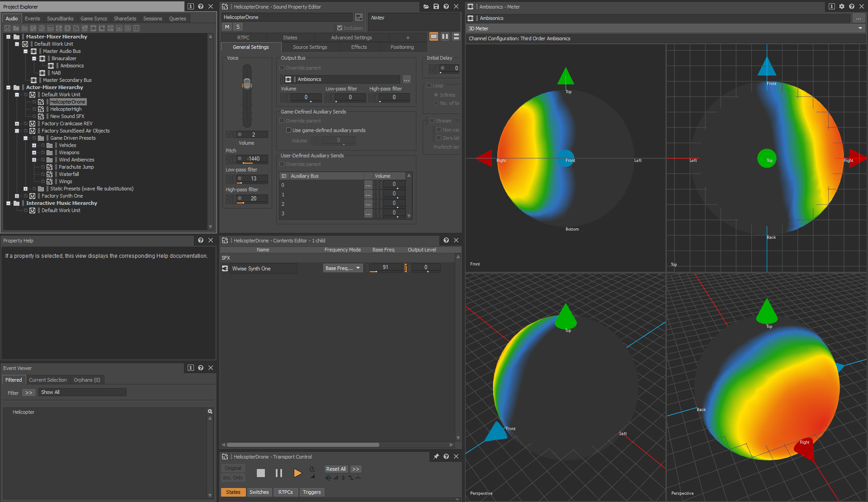This screenshot has height=502, width=868.
Task: Open the SoundBanks tab
Action: 60,19
